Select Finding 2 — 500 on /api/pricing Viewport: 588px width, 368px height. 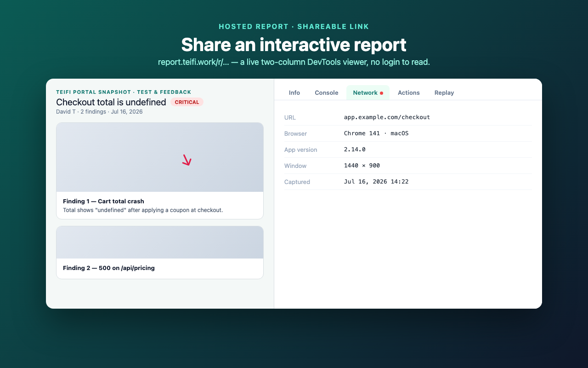click(109, 268)
